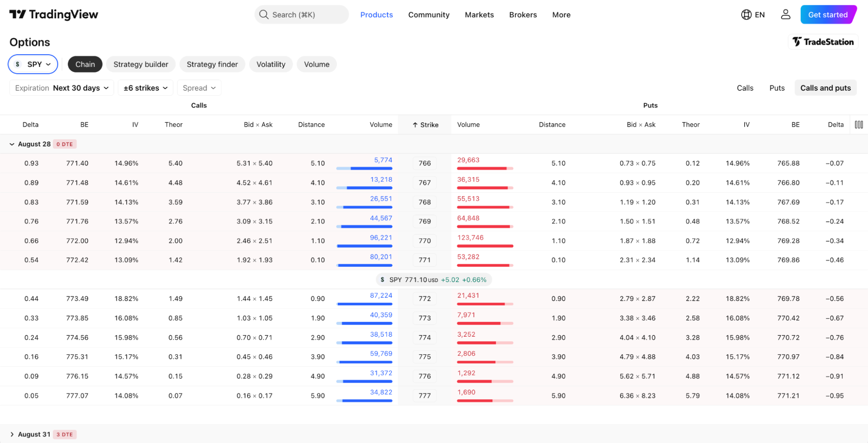Viewport: 868px width, 443px height.
Task: Click put volume 123,746
Action: (x=470, y=237)
